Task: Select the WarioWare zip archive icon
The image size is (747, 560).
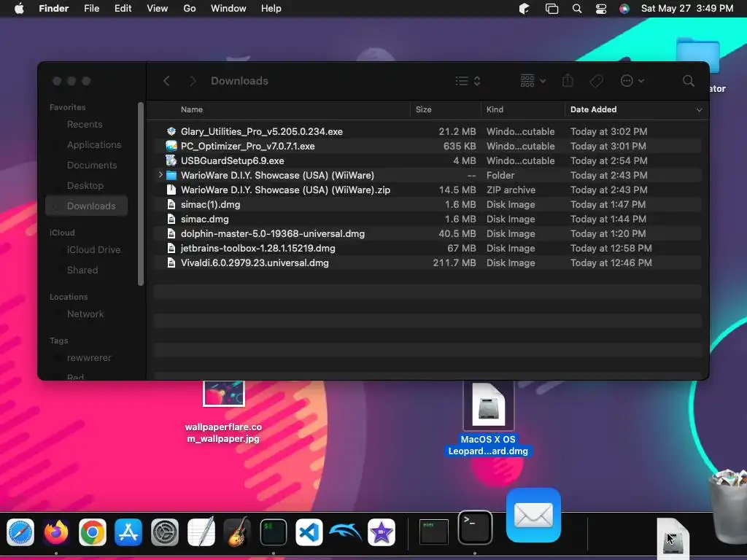Action: 171,190
